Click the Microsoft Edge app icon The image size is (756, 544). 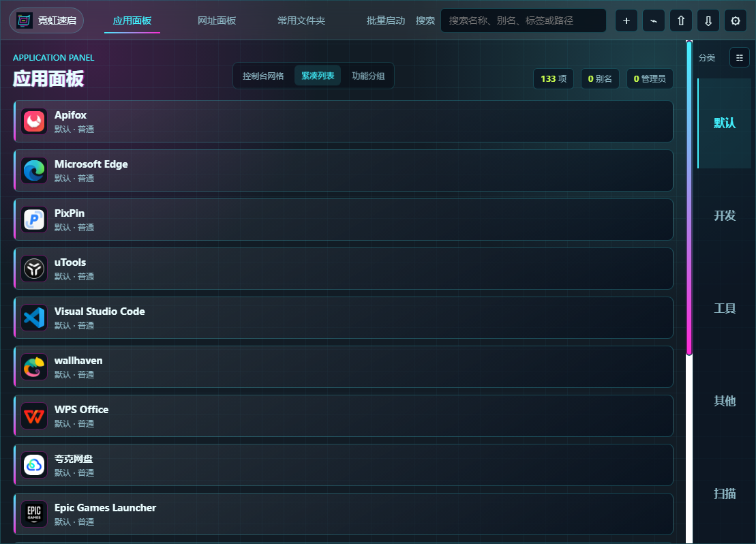pyautogui.click(x=34, y=170)
